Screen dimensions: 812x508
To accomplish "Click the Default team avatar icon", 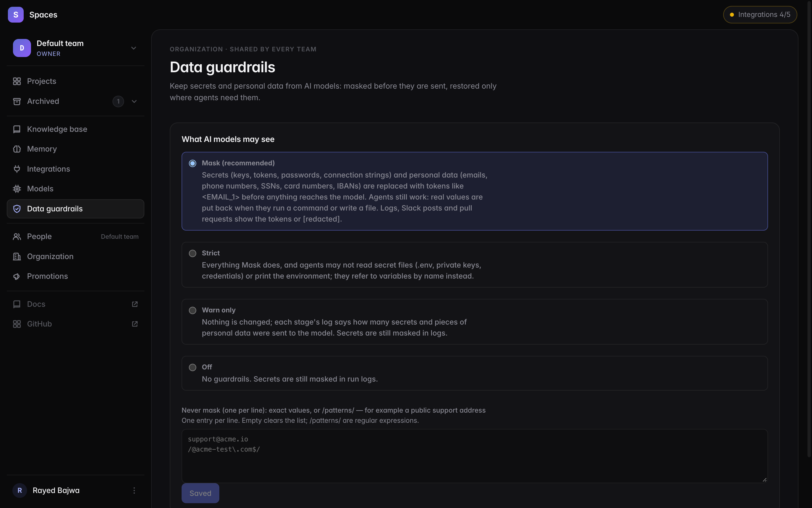I will click(22, 48).
